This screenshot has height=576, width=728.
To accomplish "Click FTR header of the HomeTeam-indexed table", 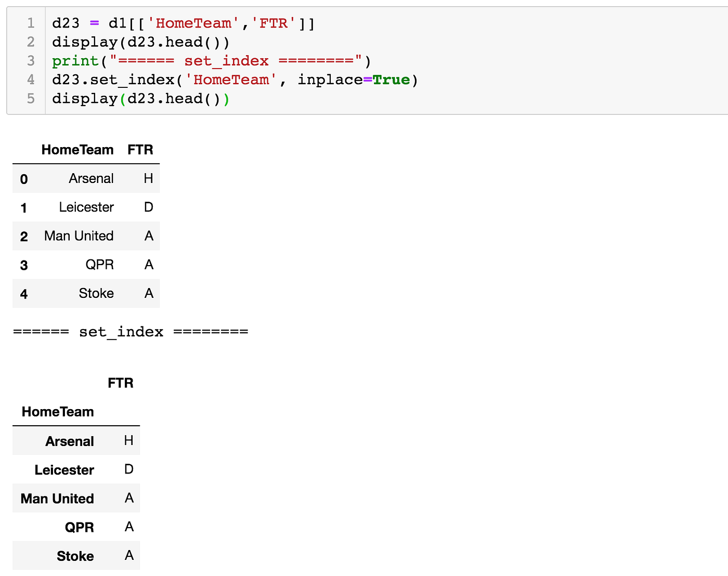I will (x=121, y=383).
